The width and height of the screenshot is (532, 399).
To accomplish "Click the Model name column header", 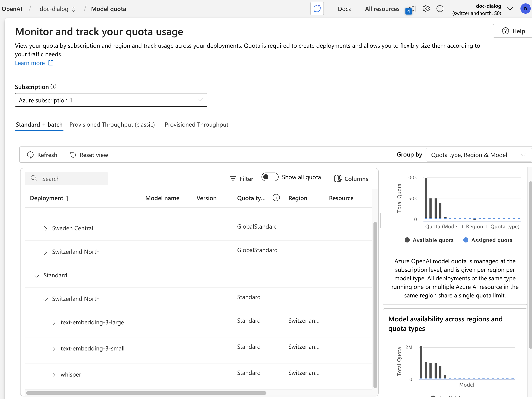I will click(162, 198).
